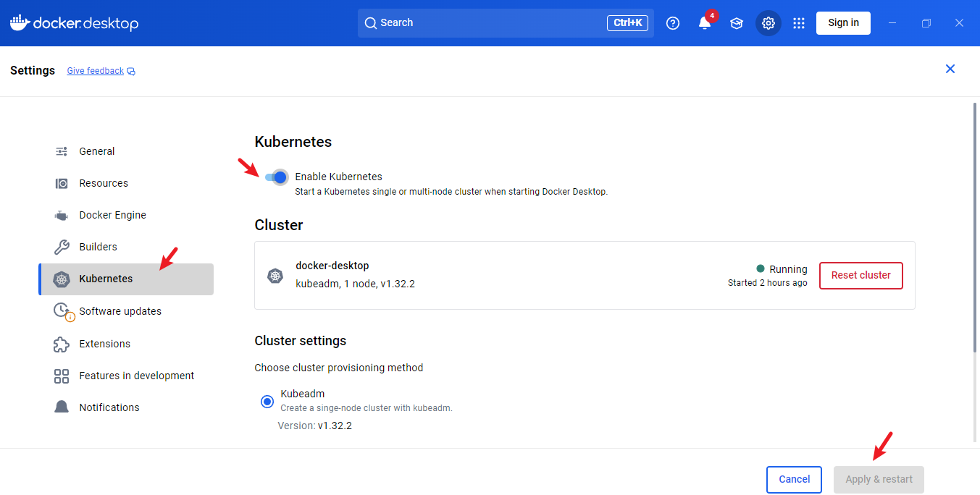Open the help question mark icon

point(673,23)
